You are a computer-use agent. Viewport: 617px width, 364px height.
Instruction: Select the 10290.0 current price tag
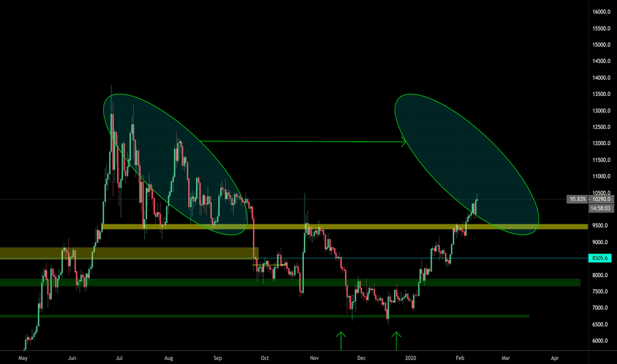point(601,199)
